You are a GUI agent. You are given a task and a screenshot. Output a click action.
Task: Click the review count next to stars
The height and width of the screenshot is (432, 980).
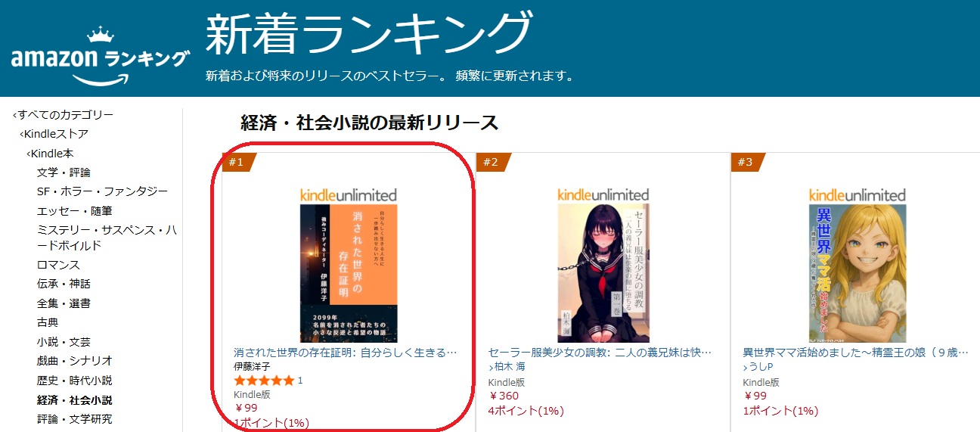click(300, 381)
